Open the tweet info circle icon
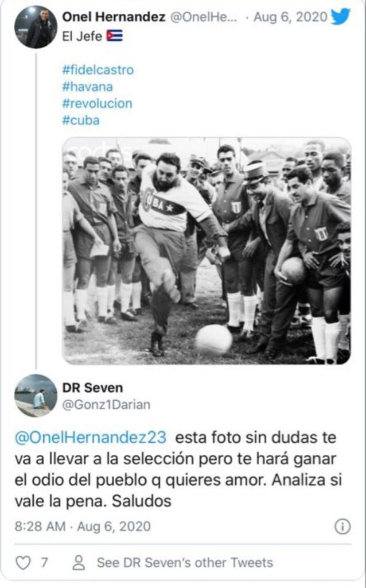The height and width of the screenshot is (588, 366). tap(342, 527)
